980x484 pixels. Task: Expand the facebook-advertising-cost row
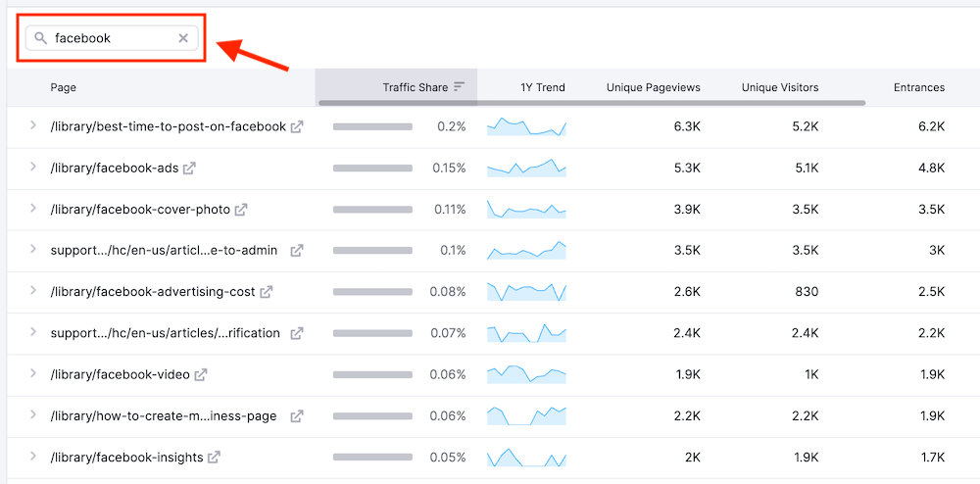click(32, 291)
